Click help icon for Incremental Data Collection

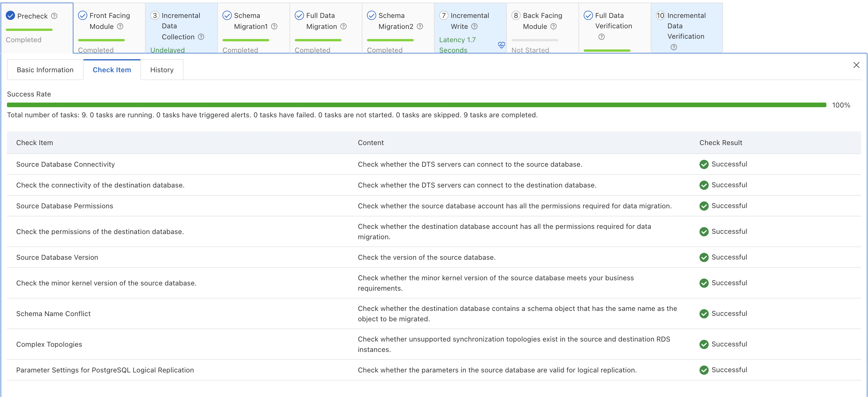click(201, 37)
